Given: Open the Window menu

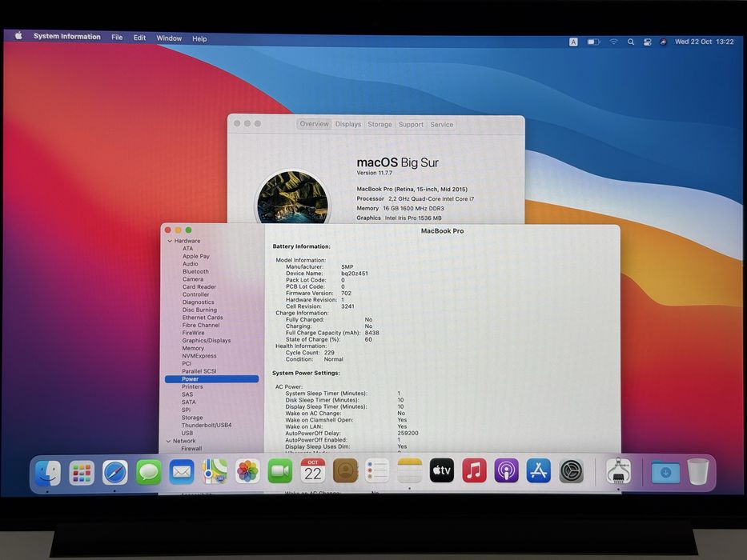Looking at the screenshot, I should point(169,38).
